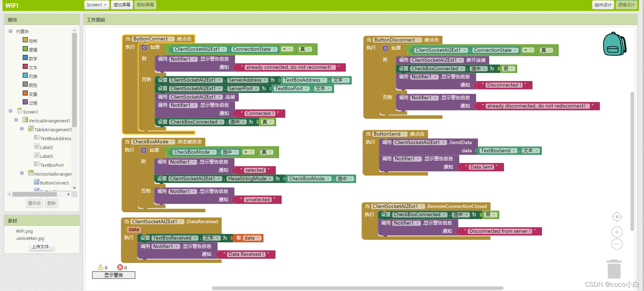Click the Label2 component icon
The width and height of the screenshot is (644, 291).
[x=37, y=146]
